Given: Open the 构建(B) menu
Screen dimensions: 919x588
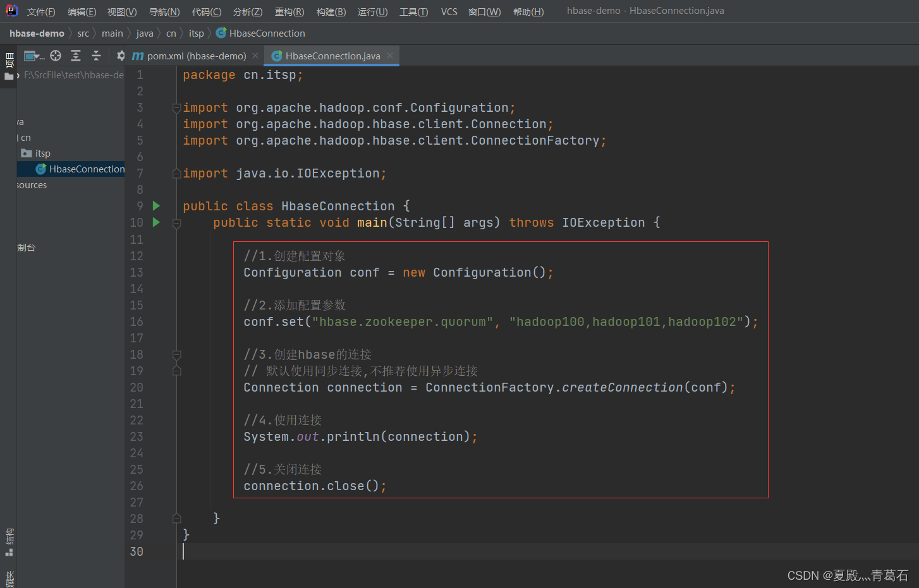Looking at the screenshot, I should point(331,12).
